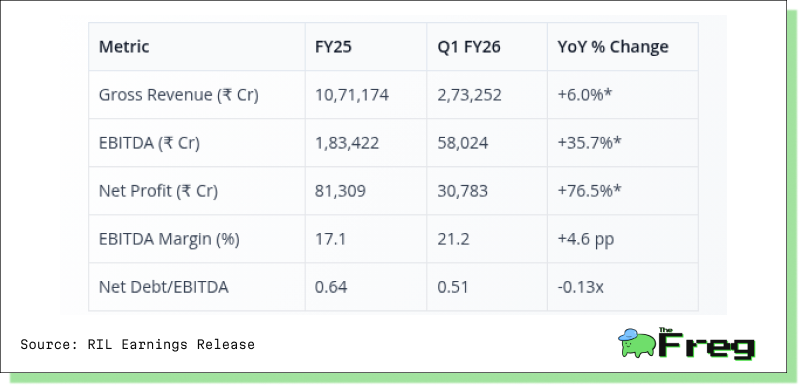The height and width of the screenshot is (385, 799).
Task: Click the 81,309 net profit cell
Action: pyautogui.click(x=340, y=191)
